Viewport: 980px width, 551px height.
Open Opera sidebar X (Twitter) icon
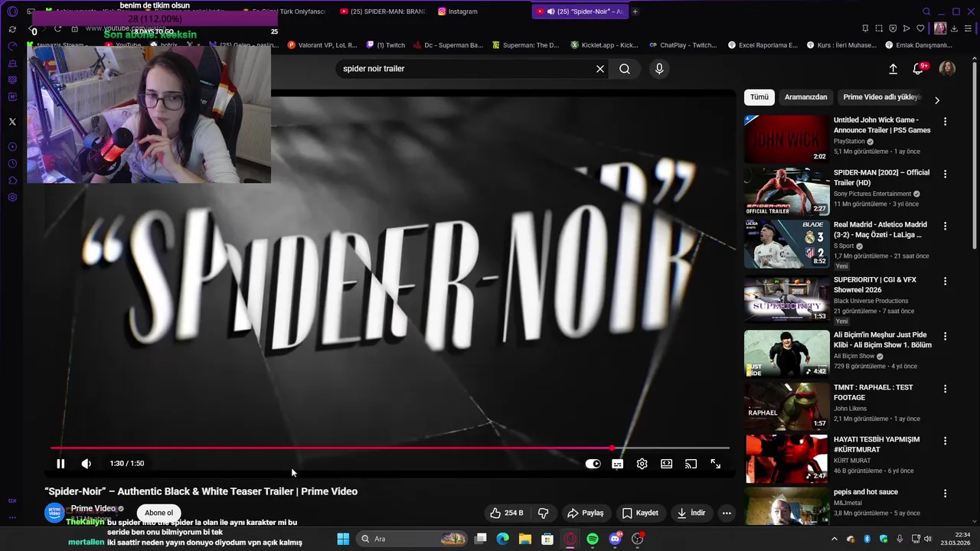click(12, 122)
